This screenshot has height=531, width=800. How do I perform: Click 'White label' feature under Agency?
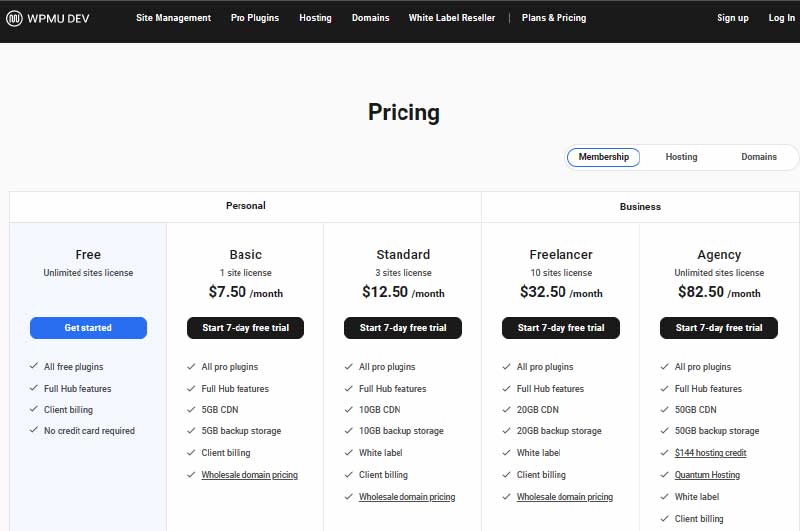(x=697, y=497)
